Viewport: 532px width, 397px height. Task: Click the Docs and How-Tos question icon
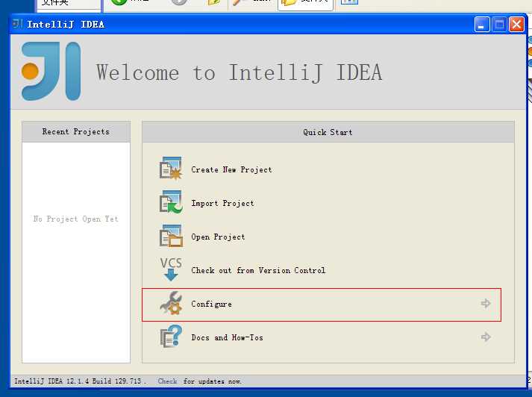pos(171,337)
